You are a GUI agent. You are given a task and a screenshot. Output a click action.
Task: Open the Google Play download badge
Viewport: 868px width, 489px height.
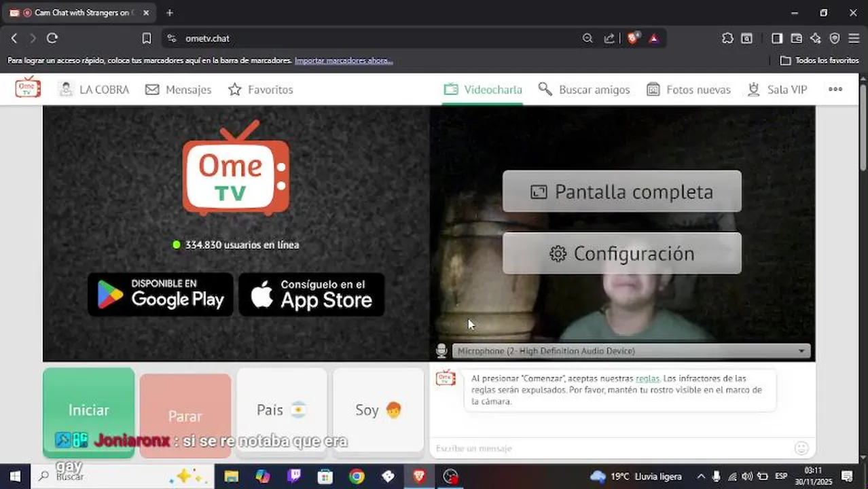(160, 294)
